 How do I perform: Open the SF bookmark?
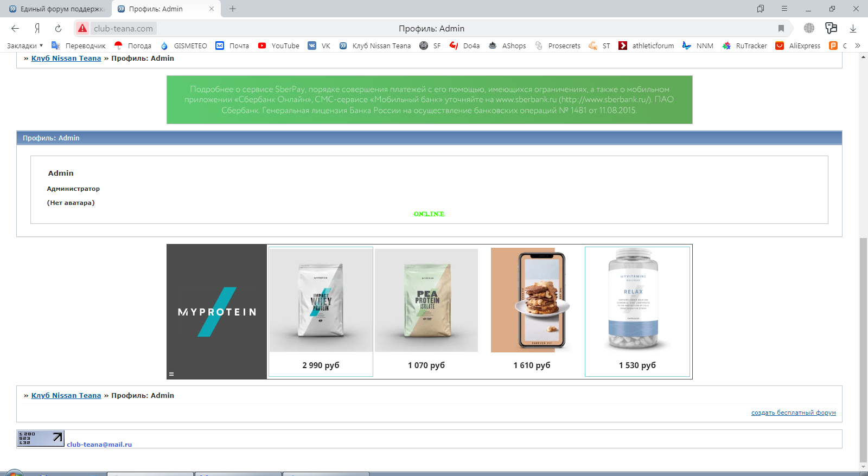point(430,46)
